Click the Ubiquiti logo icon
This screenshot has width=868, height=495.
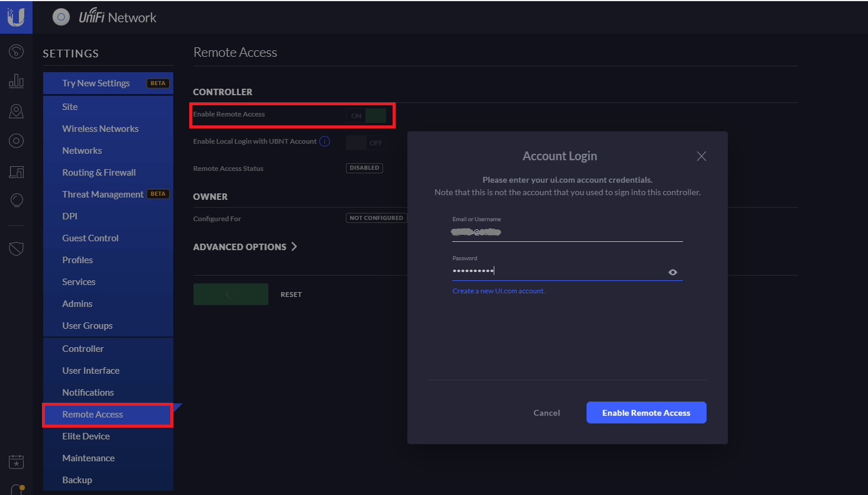point(16,17)
